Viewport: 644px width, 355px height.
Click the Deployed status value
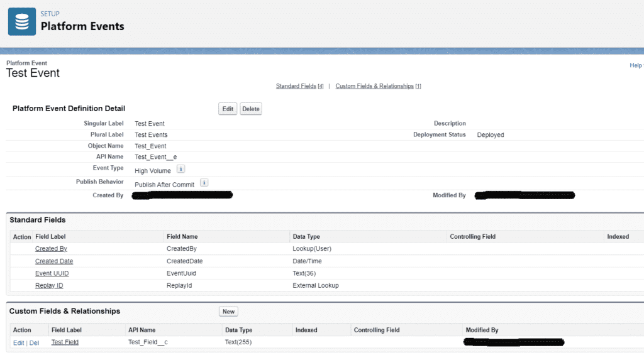[x=491, y=134]
